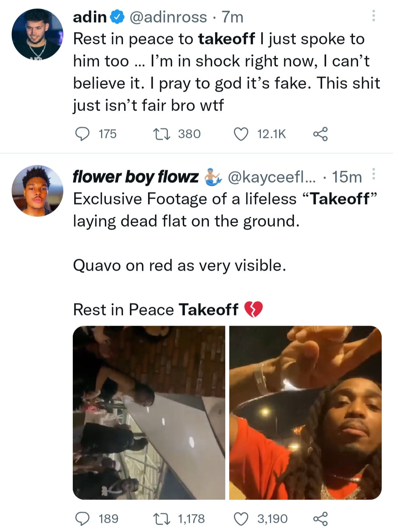The image size is (393, 532).
Task: Open the adin display name link
Action: [x=90, y=17]
